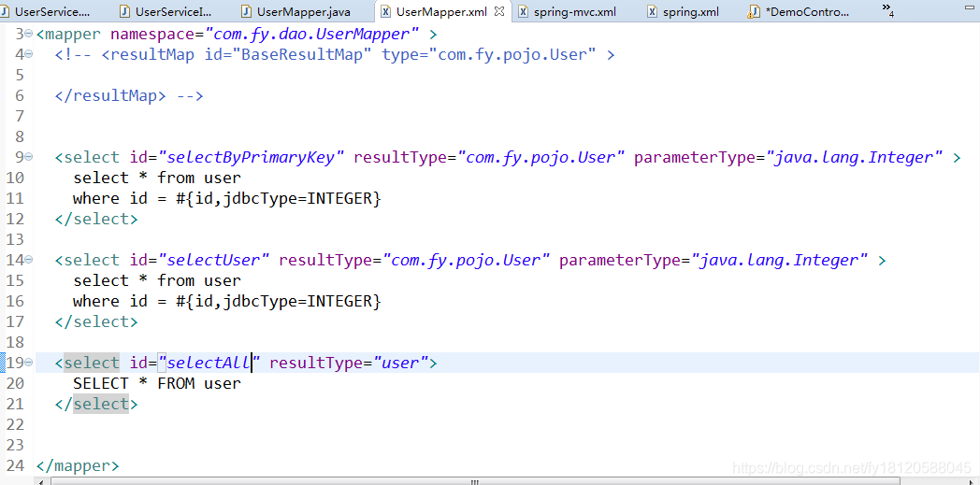
Task: Close the UserMapper.xml tab
Action: click(x=498, y=11)
